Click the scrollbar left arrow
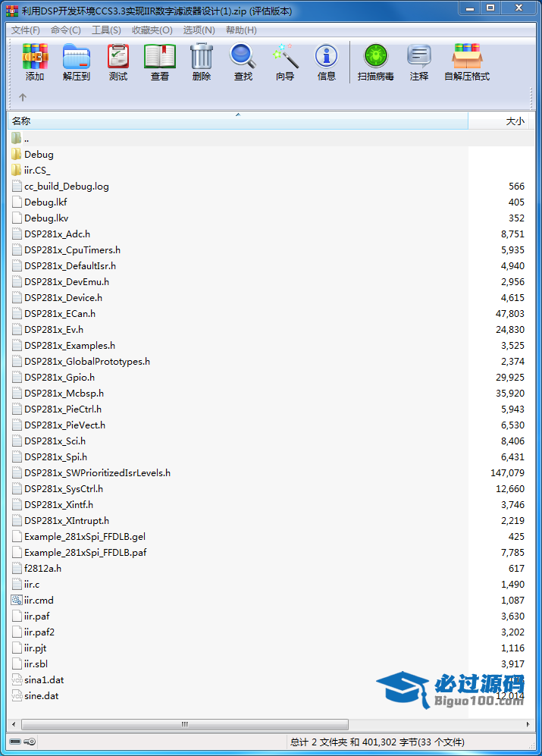This screenshot has width=542, height=756. pyautogui.click(x=14, y=724)
